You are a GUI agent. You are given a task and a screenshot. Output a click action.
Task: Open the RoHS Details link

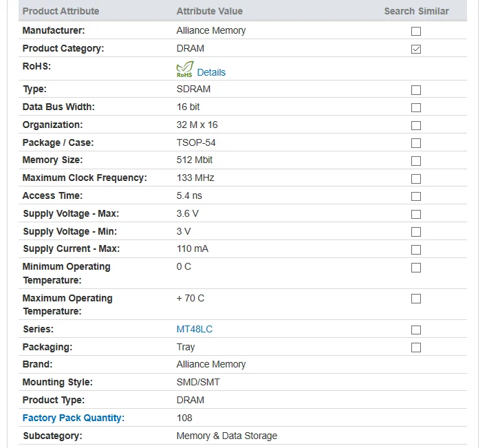[x=211, y=72]
